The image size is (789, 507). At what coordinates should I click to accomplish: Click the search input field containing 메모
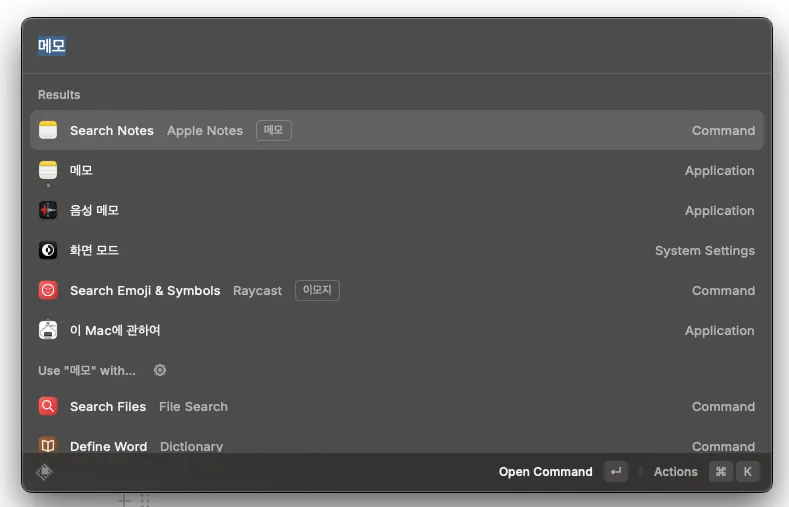pos(397,46)
